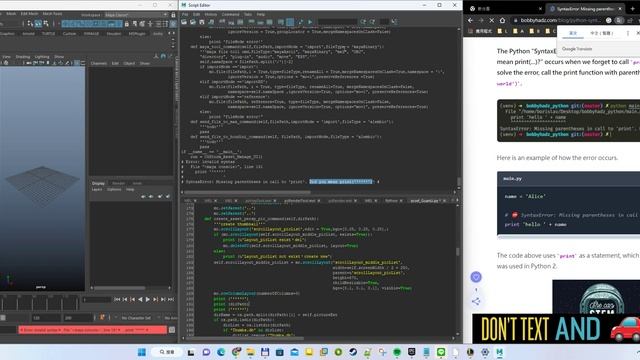Click the Clear All icon in Script Editor
Screen dimensions: 640x360
pyautogui.click(x=240, y=22)
